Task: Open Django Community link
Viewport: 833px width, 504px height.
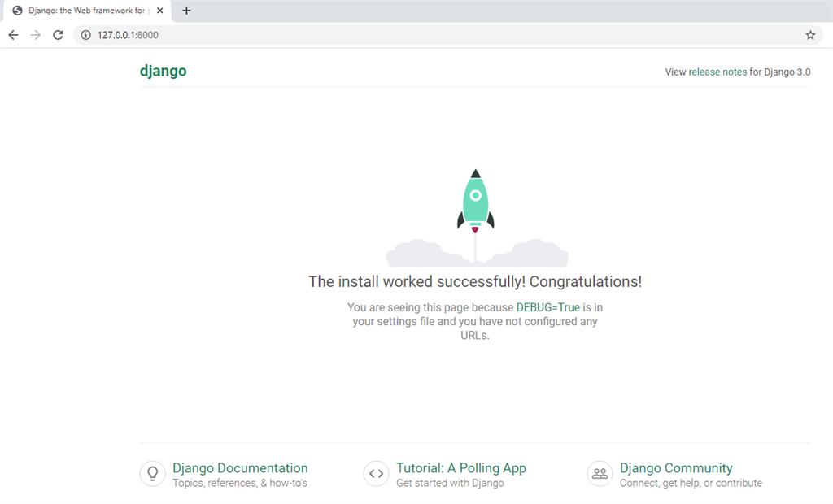Action: (676, 468)
